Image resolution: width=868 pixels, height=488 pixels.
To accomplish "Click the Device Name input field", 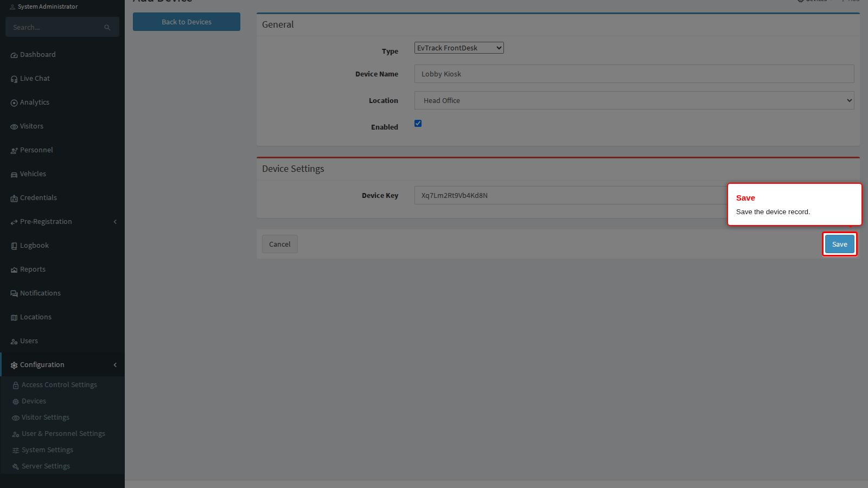I will 634,74.
